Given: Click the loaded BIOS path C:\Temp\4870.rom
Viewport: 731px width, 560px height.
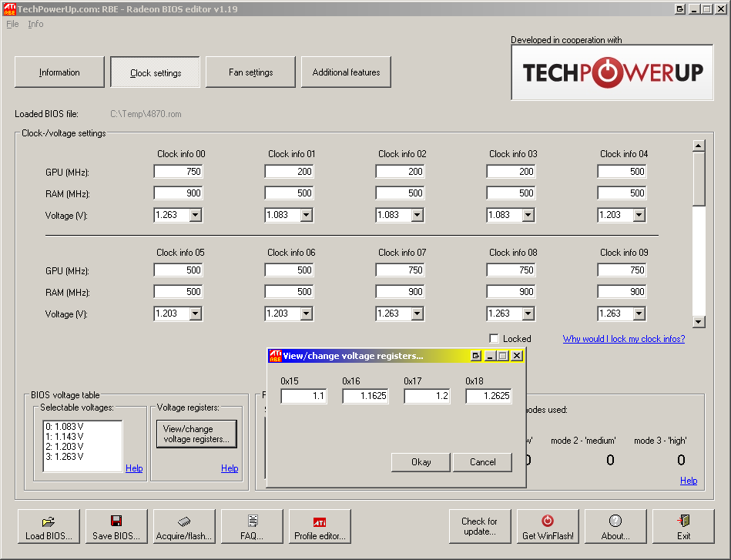Looking at the screenshot, I should 146,114.
